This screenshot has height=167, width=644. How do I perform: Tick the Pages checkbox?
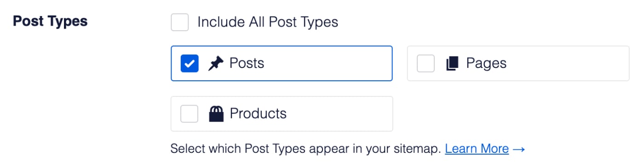(425, 64)
